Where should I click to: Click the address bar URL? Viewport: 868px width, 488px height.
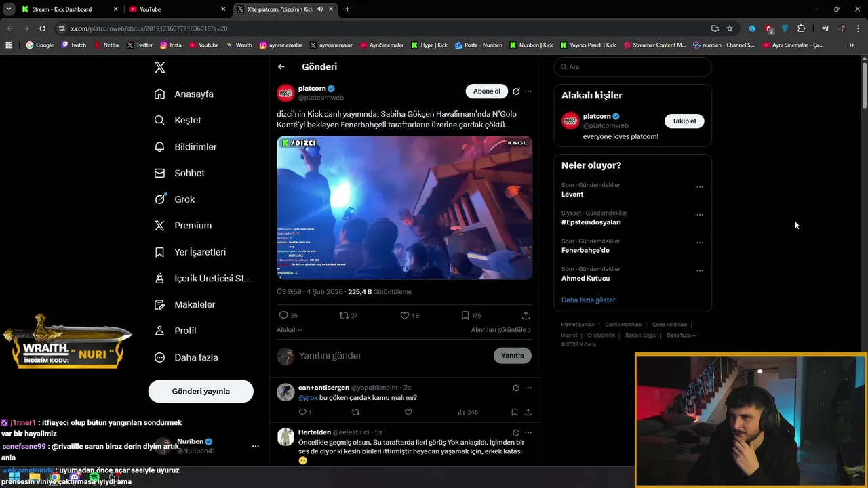[x=149, y=28]
